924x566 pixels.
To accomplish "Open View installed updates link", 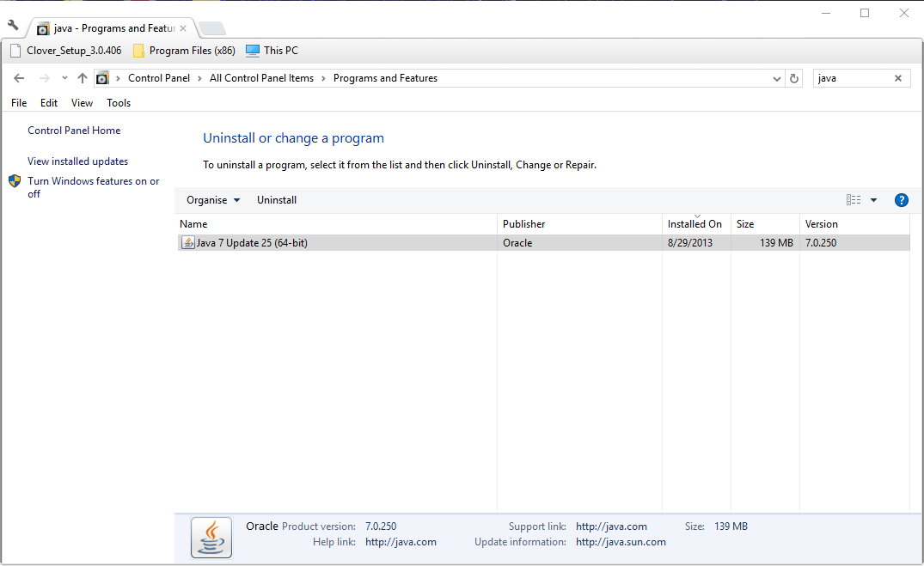I will click(77, 161).
